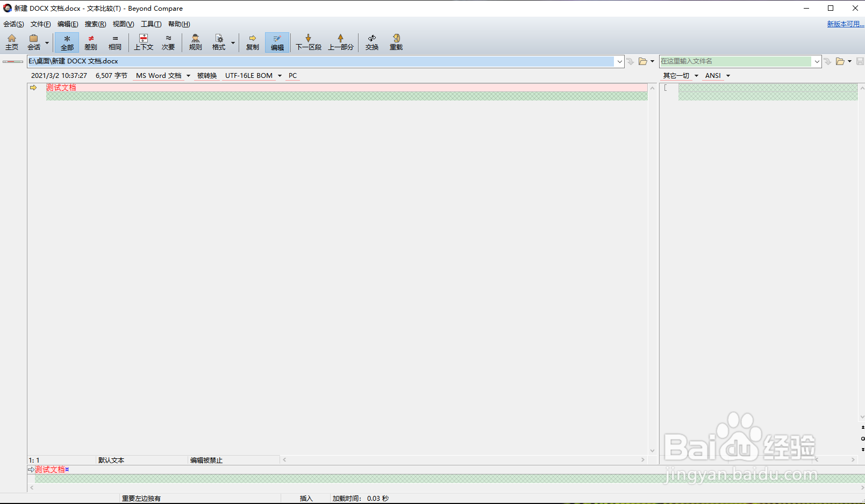Open the 文件(F) menu
The image size is (865, 504).
41,24
